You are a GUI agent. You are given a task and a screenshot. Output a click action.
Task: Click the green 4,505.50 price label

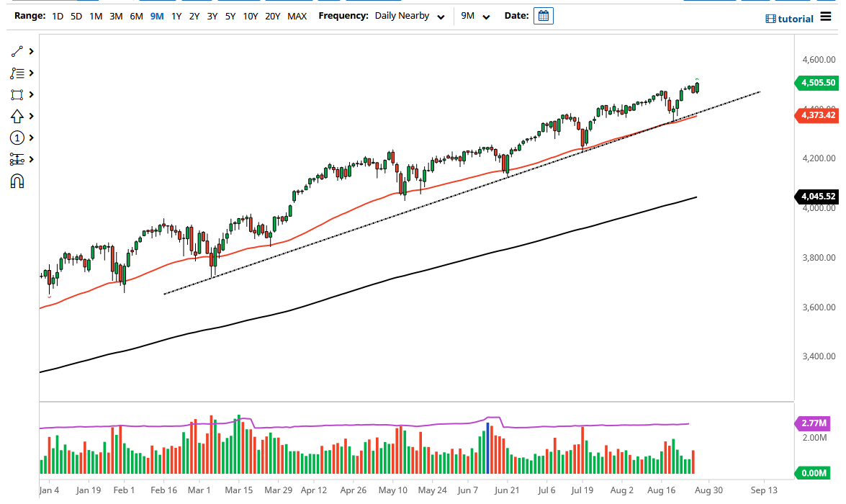click(817, 83)
